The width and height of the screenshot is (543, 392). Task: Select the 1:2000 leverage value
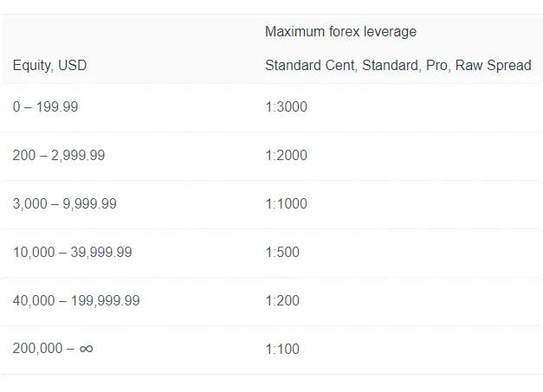coord(286,155)
